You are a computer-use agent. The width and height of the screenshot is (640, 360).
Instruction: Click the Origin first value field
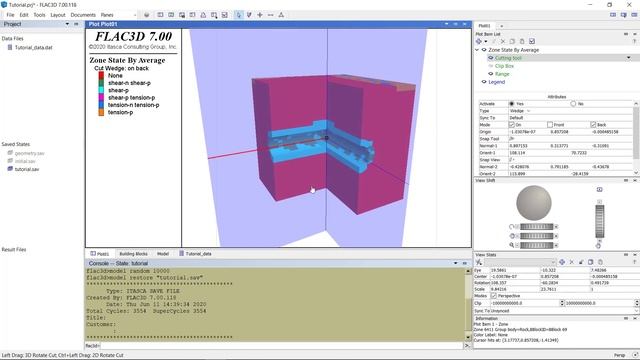pos(529,132)
